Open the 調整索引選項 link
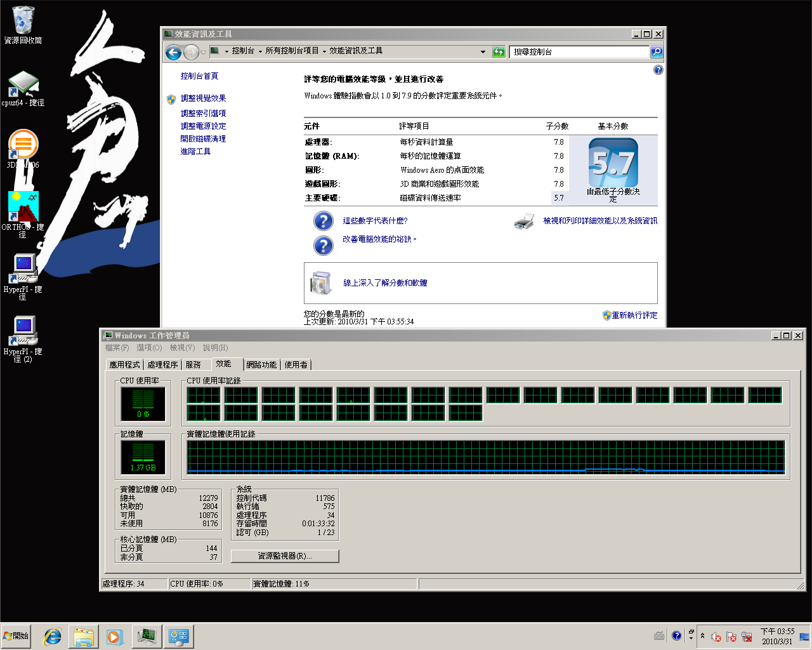Viewport: 812px width, 650px height. click(203, 114)
